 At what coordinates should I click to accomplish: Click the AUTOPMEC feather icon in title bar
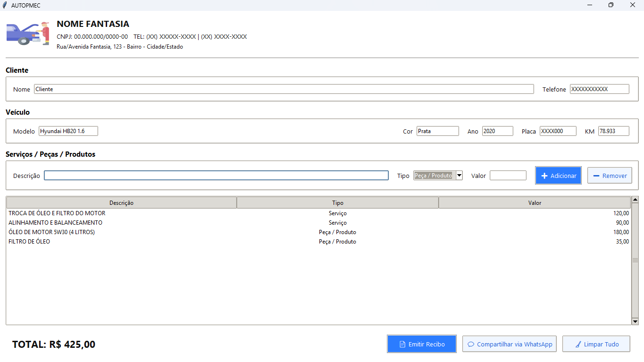click(5, 5)
